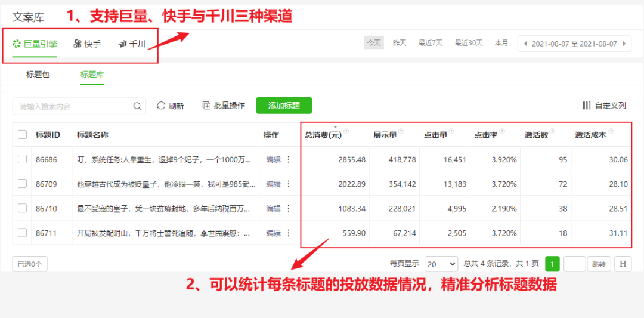Toggle the select-all header checkbox
Image resolution: width=644 pixels, height=318 pixels.
pyautogui.click(x=23, y=135)
